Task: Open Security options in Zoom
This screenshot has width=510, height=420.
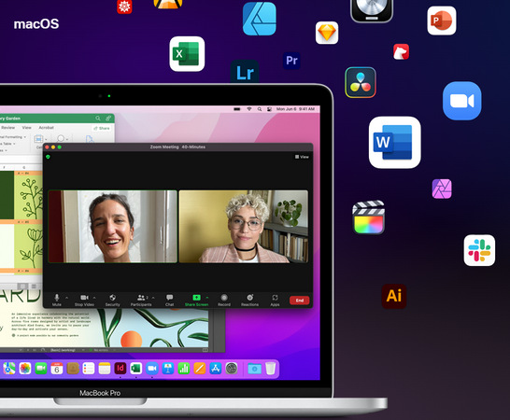Action: pyautogui.click(x=112, y=300)
